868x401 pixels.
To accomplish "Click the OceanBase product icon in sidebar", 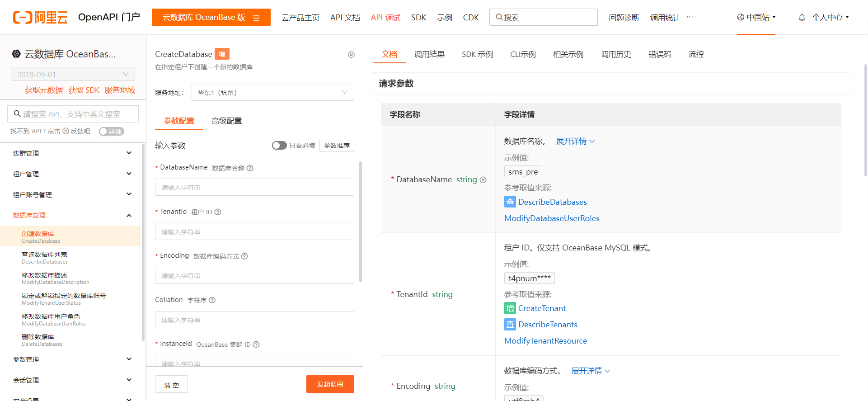I will pos(16,54).
